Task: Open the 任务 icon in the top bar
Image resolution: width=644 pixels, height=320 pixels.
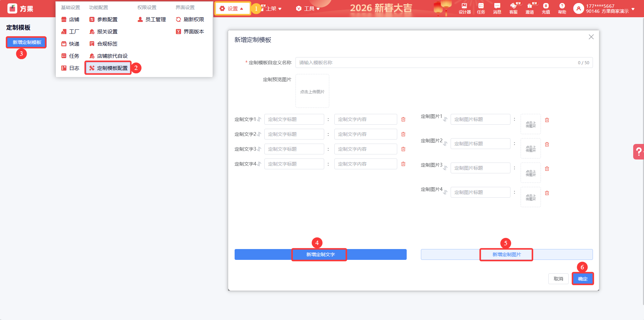Action: pyautogui.click(x=481, y=8)
